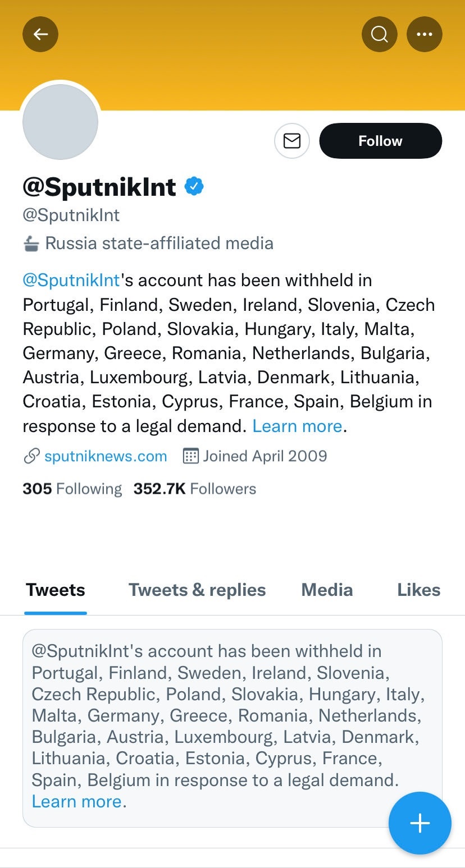Screen dimensions: 465x868
Task: Open the 305 Following list
Action: tap(72, 488)
